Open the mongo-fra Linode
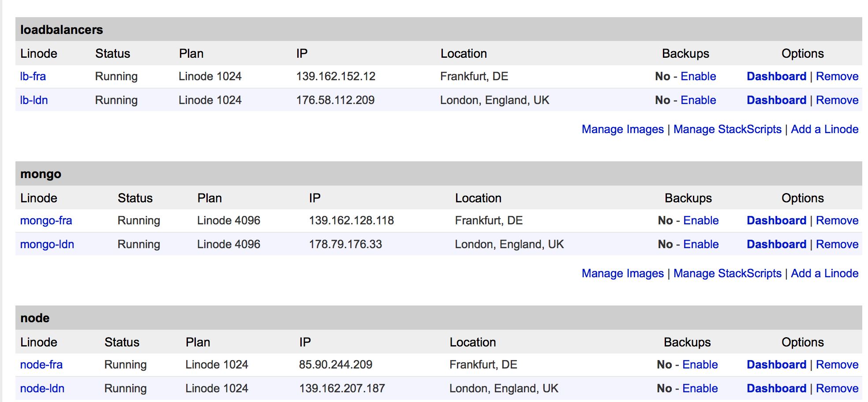Image resolution: width=868 pixels, height=402 pixels. pyautogui.click(x=46, y=220)
